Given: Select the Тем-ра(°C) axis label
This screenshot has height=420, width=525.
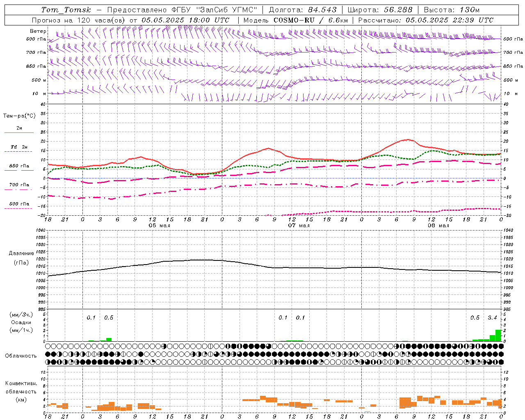Looking at the screenshot, I should click(19, 116).
